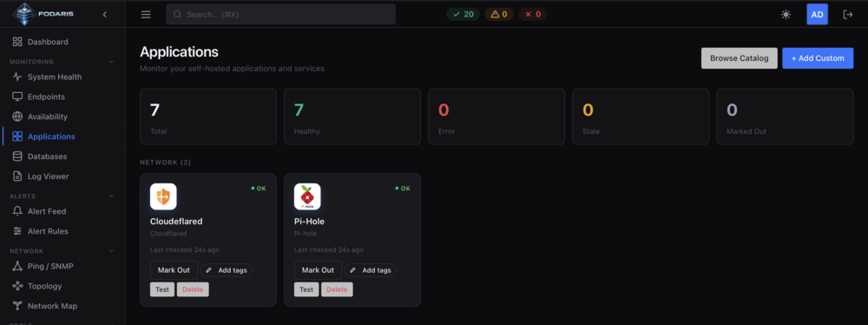The image size is (868, 325).
Task: Click the Browse Catalog button
Action: point(739,58)
